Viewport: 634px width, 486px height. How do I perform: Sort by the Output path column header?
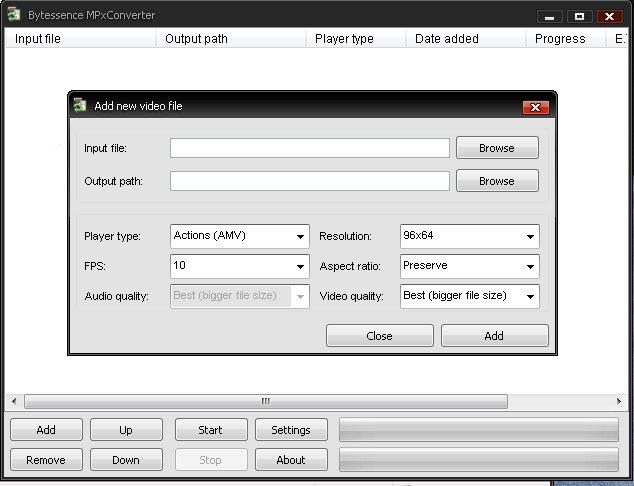[231, 38]
